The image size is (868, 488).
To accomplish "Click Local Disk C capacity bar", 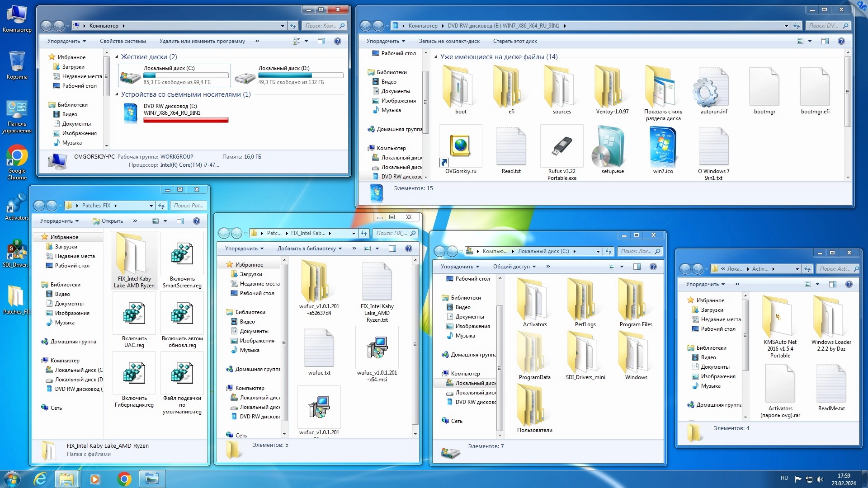I will coord(185,75).
